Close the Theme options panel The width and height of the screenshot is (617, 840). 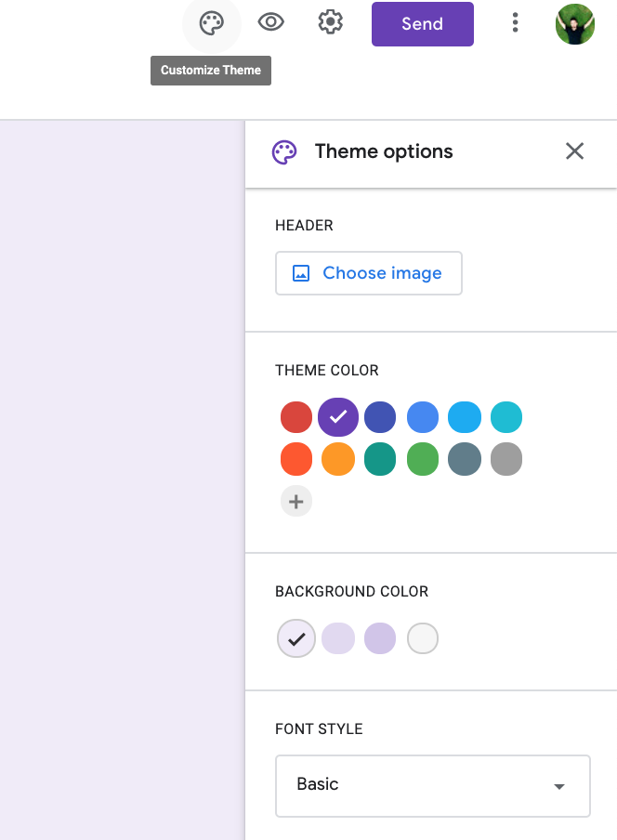tap(574, 151)
